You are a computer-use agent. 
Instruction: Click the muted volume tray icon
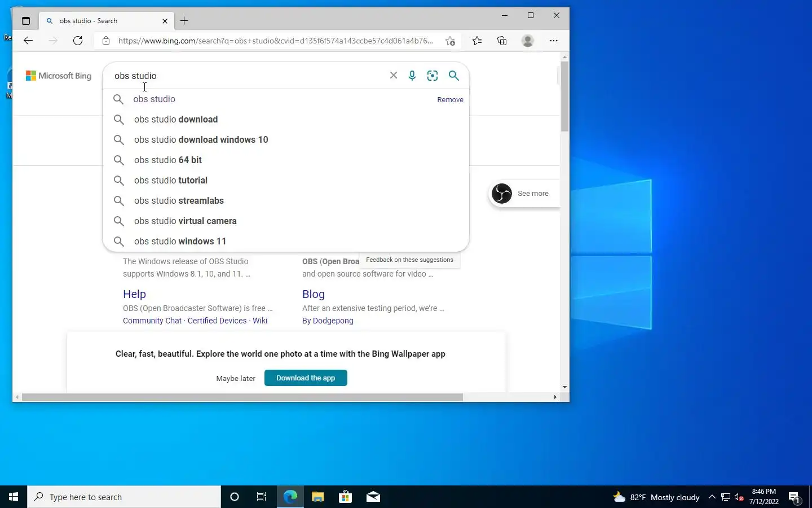point(739,497)
